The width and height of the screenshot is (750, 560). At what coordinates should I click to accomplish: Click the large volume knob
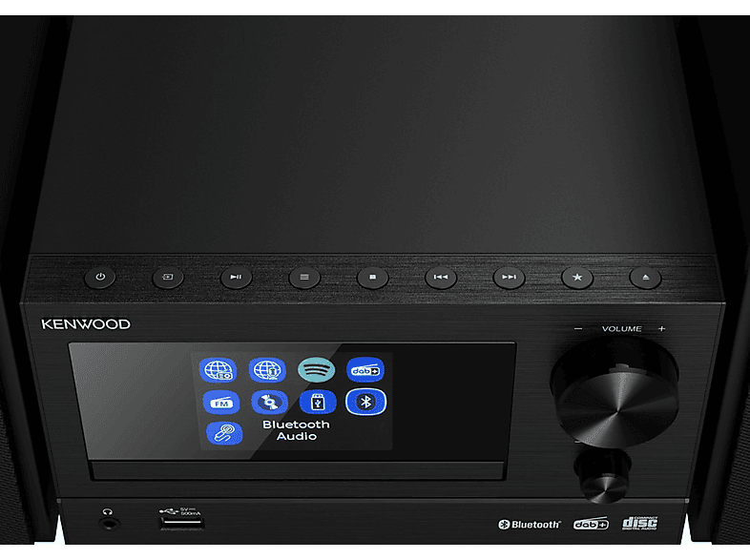click(615, 391)
